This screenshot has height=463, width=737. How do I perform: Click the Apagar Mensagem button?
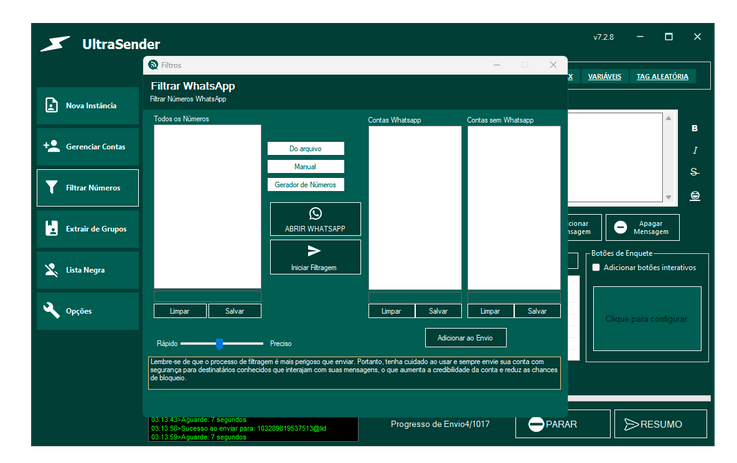pyautogui.click(x=643, y=228)
